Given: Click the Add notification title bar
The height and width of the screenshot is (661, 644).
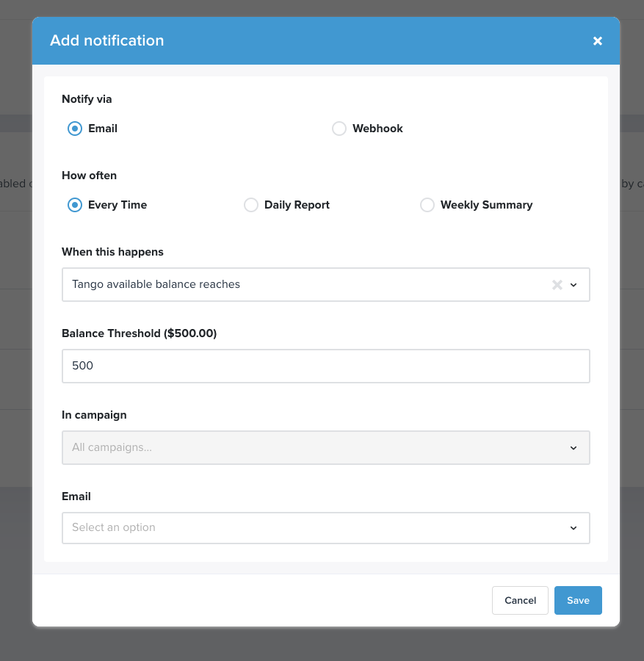Looking at the screenshot, I should 107,40.
